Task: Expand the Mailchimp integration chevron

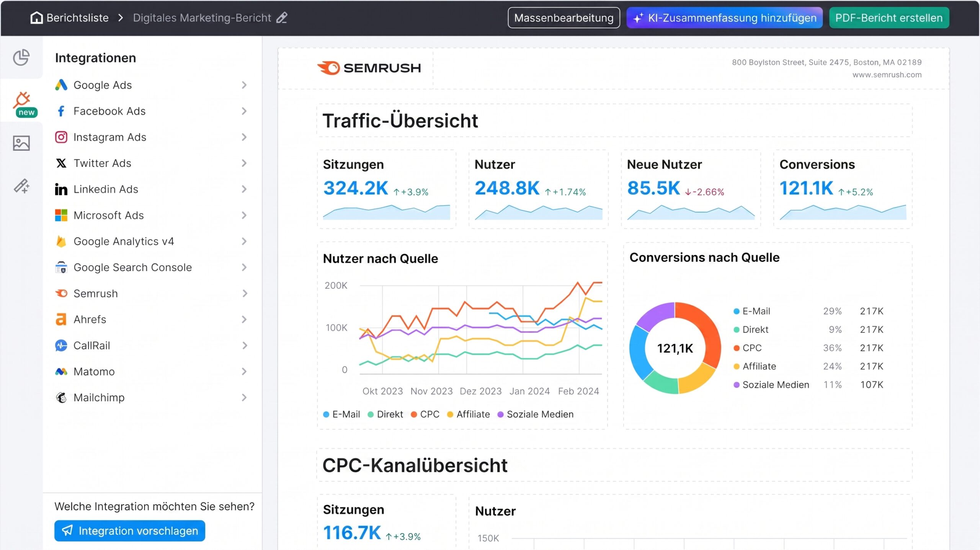Action: [x=244, y=397]
